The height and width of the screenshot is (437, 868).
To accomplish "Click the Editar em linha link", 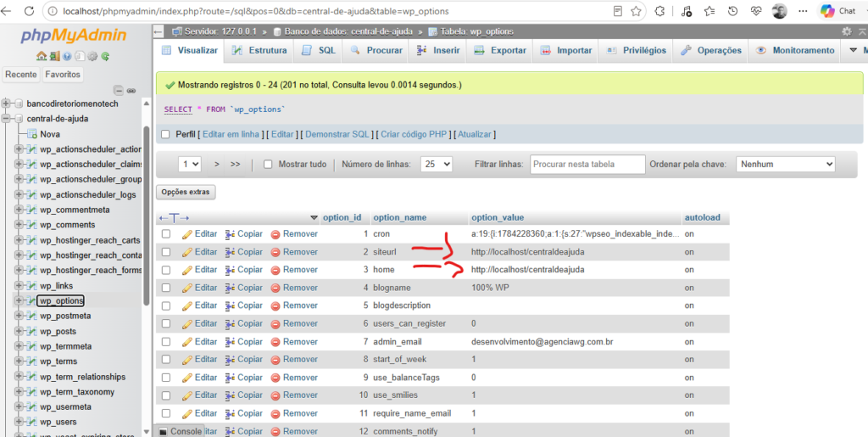I will 231,135.
